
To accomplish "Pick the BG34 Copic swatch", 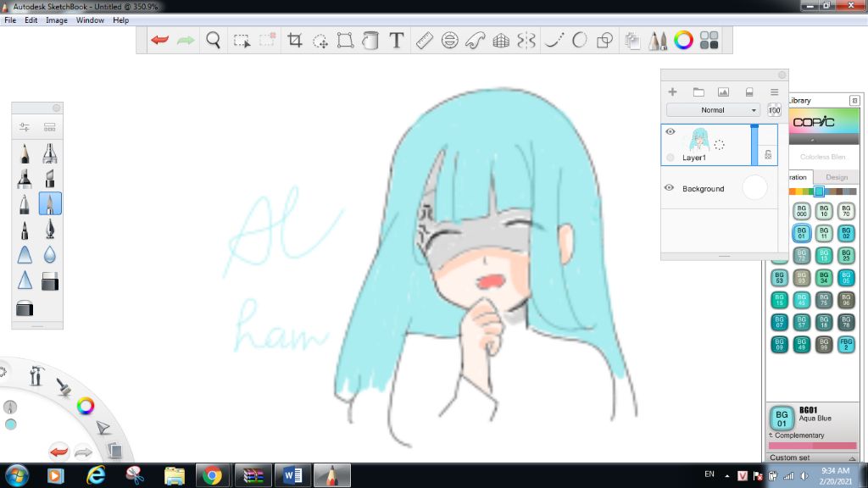I will (824, 277).
